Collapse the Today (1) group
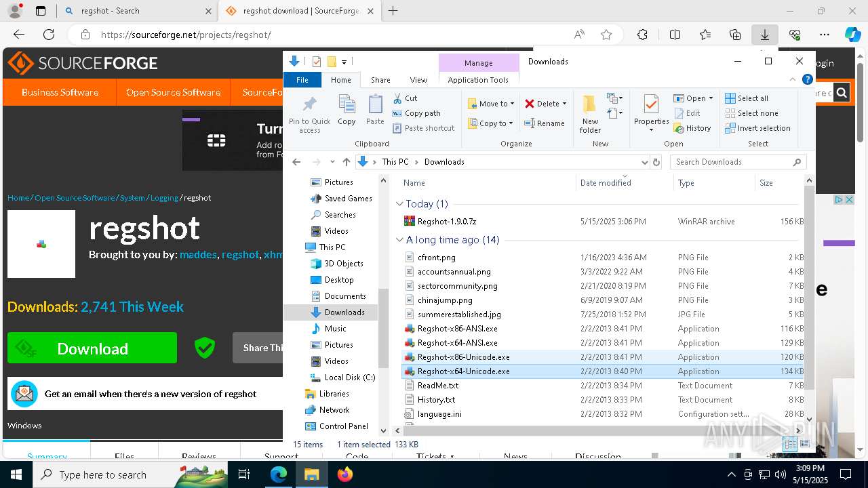This screenshot has width=868, height=488. (x=399, y=204)
